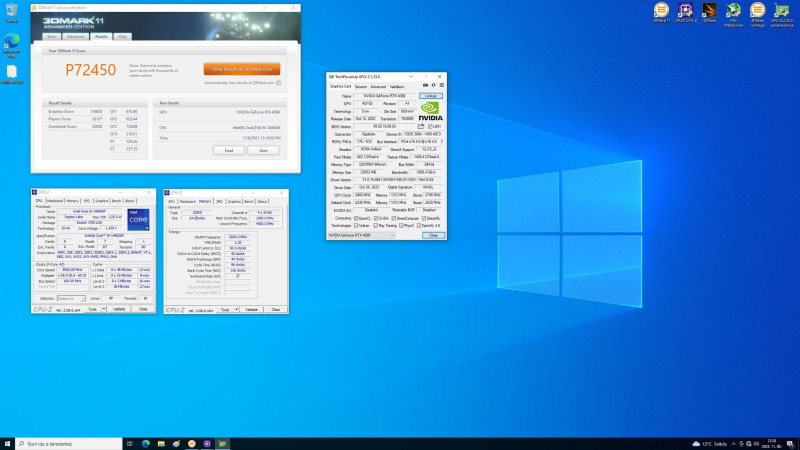Click the taskbar clock and date

772,444
